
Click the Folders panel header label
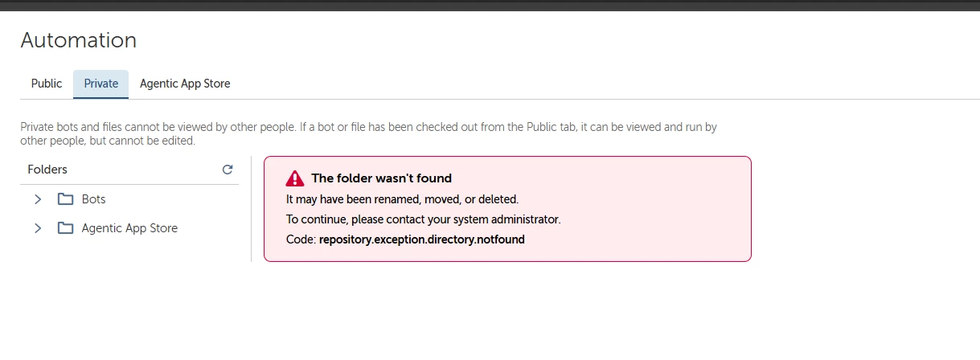pyautogui.click(x=47, y=170)
